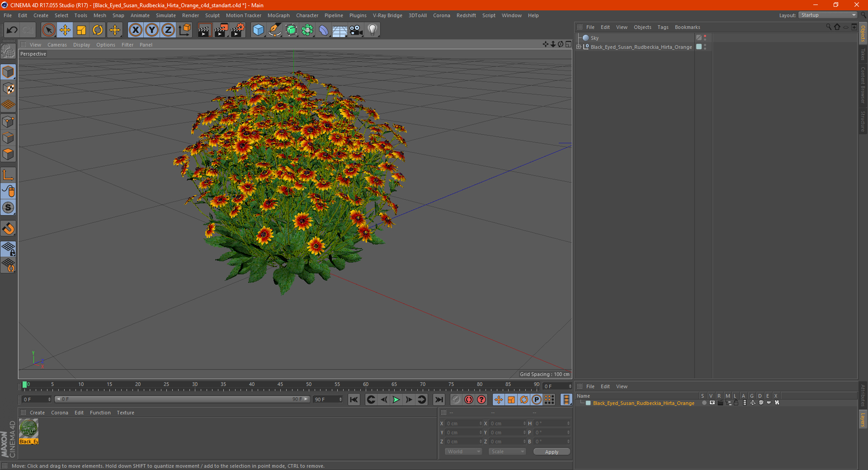The width and height of the screenshot is (868, 470).
Task: Select the Black_Ey material thumbnail
Action: [28, 428]
